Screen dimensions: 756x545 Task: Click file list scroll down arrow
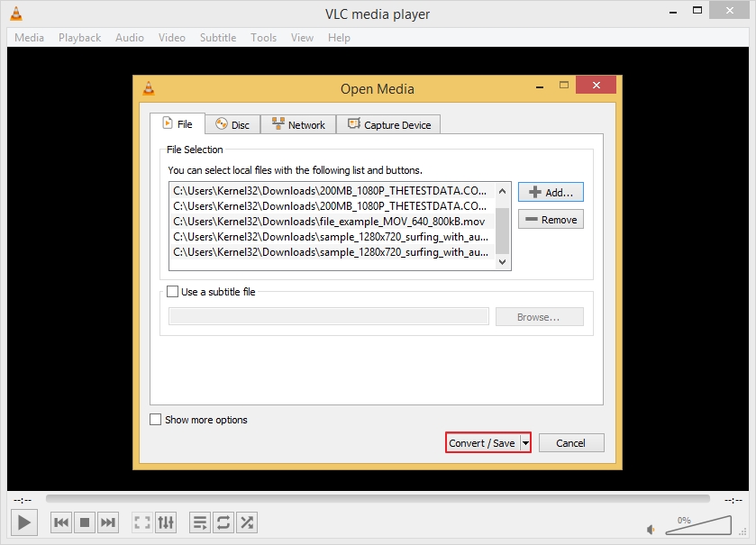[x=503, y=261]
